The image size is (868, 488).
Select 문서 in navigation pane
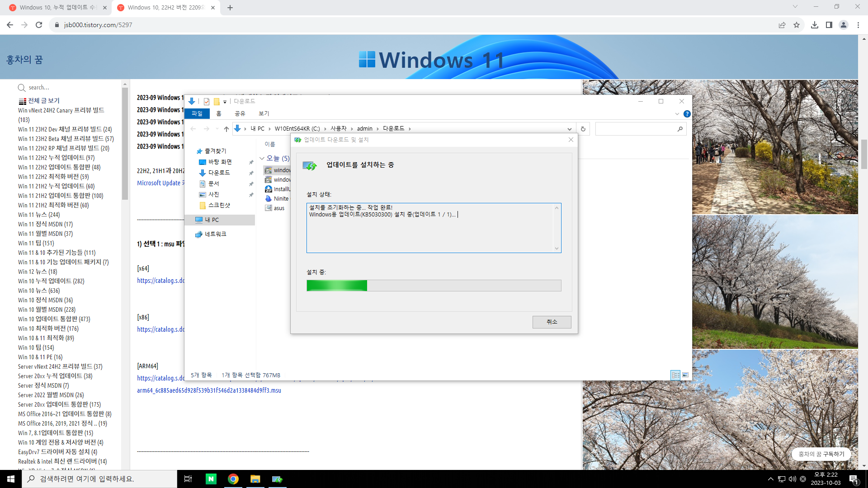pos(213,183)
